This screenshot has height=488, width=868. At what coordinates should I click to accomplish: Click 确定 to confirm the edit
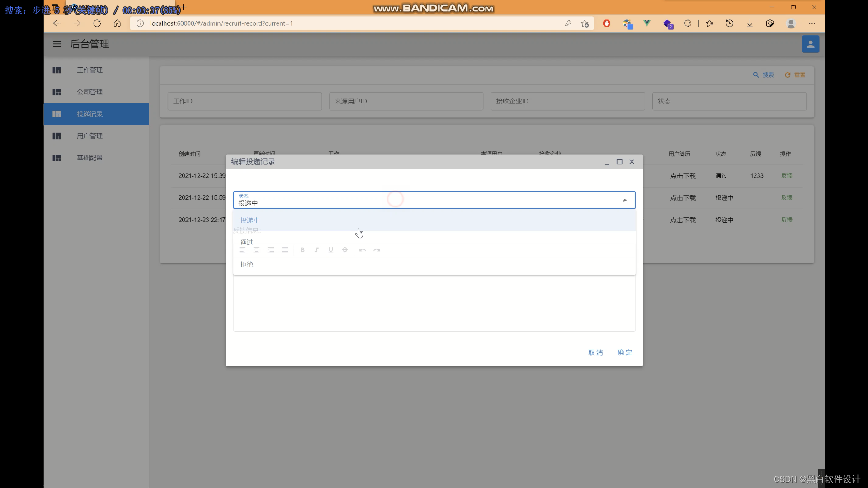click(x=625, y=352)
